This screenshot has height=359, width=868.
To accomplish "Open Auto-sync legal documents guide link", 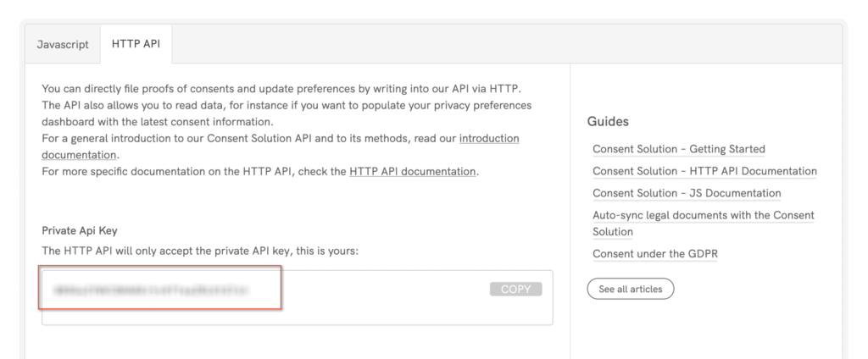I will [703, 215].
